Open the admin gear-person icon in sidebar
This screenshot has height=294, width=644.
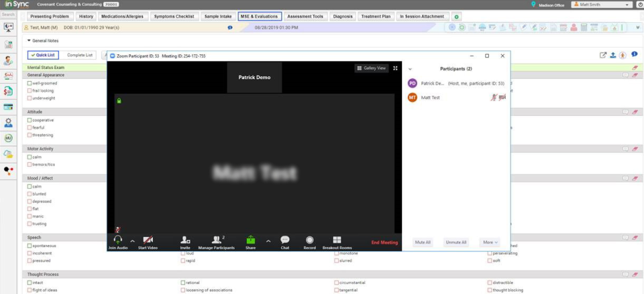pyautogui.click(x=8, y=122)
